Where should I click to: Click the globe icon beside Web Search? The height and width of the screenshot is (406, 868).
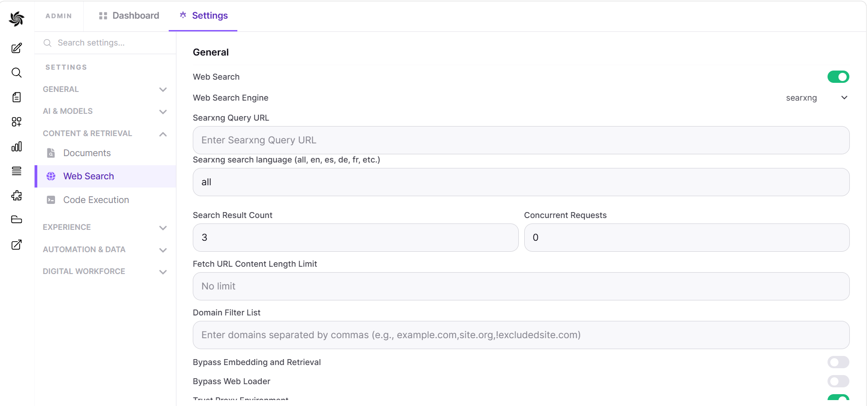click(x=51, y=177)
